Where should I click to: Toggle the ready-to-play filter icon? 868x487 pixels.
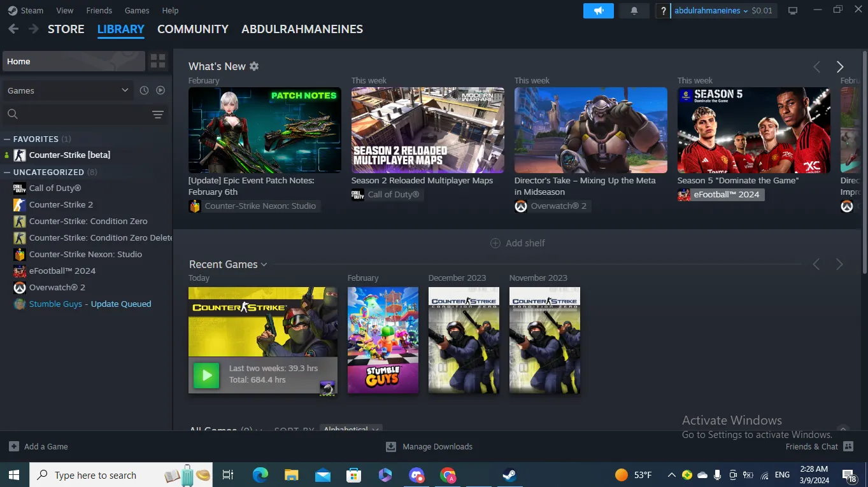point(160,90)
